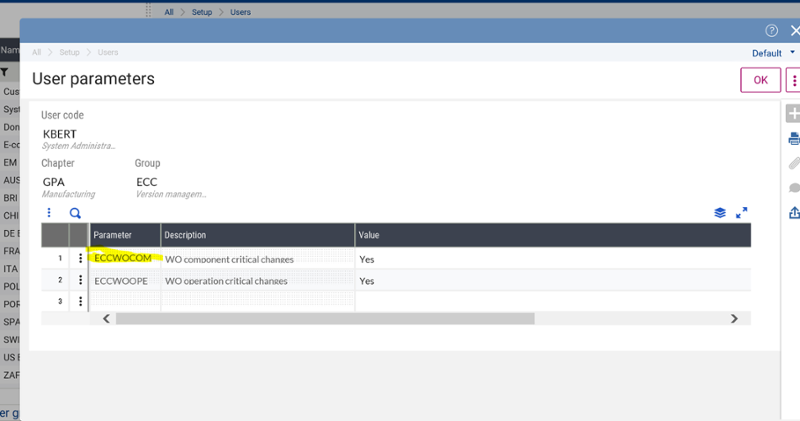Select the ZAF row in background list
800x421 pixels.
(x=10, y=375)
